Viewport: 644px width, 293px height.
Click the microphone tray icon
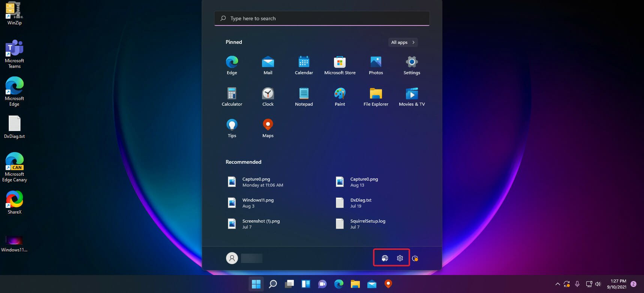[577, 284]
